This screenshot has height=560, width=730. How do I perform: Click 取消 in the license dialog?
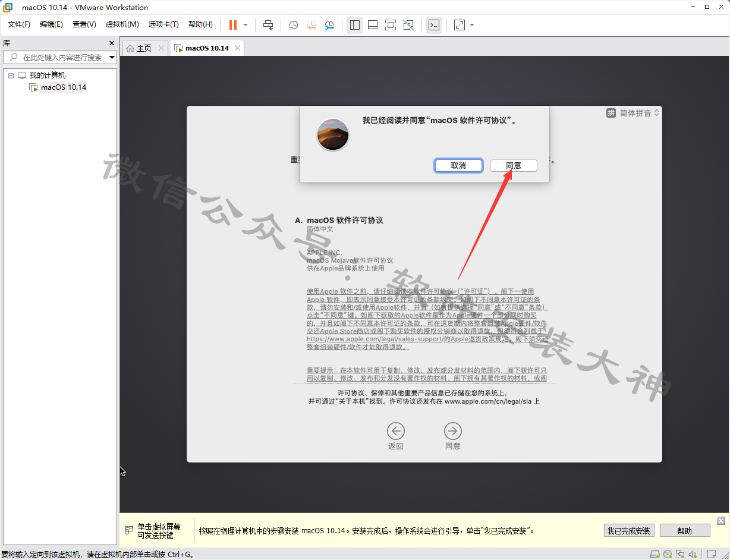(x=458, y=165)
